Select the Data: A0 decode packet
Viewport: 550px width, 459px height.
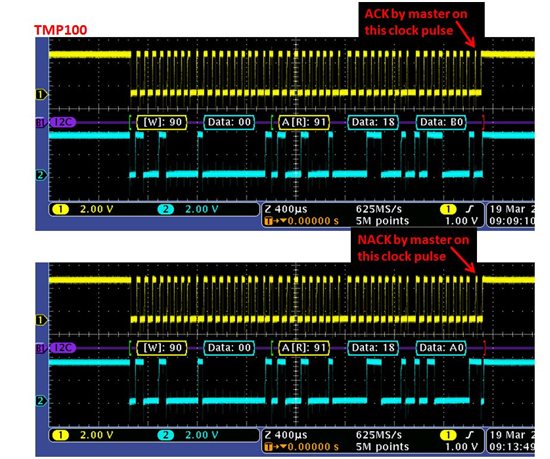pyautogui.click(x=441, y=348)
